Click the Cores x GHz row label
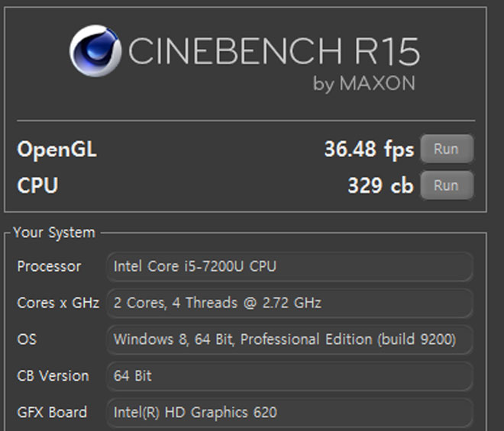The image size is (504, 431). (x=58, y=303)
